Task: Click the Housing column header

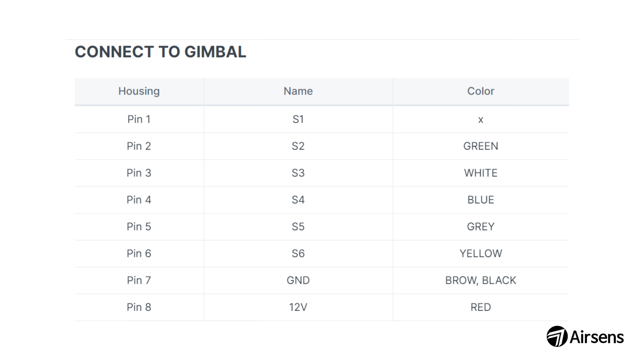Action: (x=139, y=91)
